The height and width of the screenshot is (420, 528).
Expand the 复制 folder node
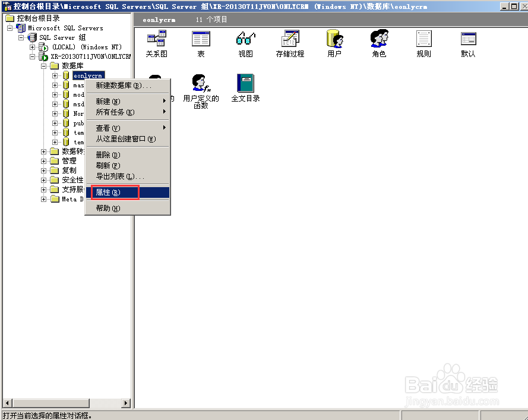(43, 170)
